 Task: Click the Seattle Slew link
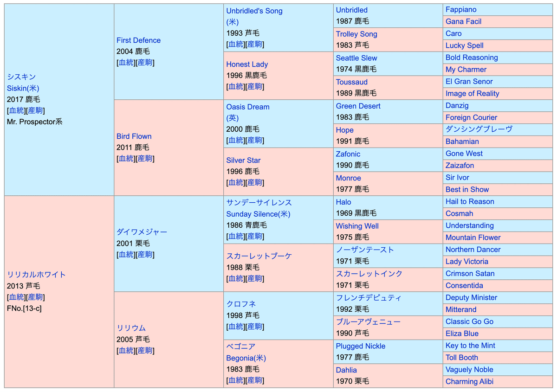(356, 58)
